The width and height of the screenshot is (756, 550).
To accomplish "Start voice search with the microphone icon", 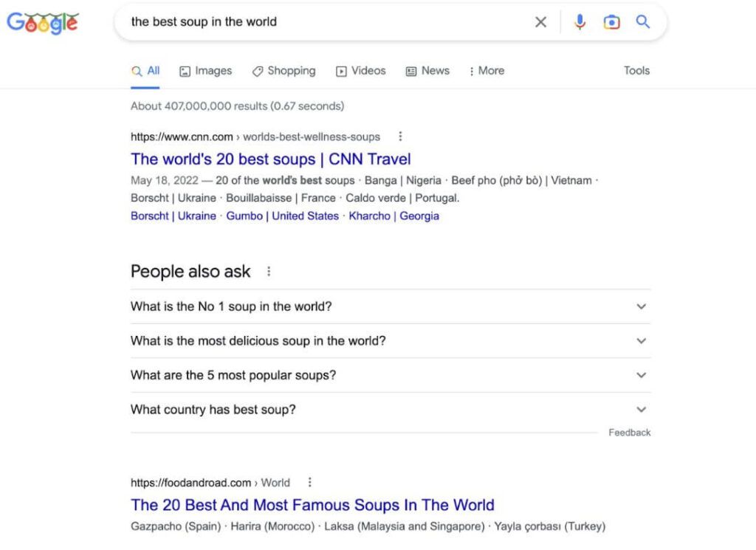I will (x=580, y=22).
